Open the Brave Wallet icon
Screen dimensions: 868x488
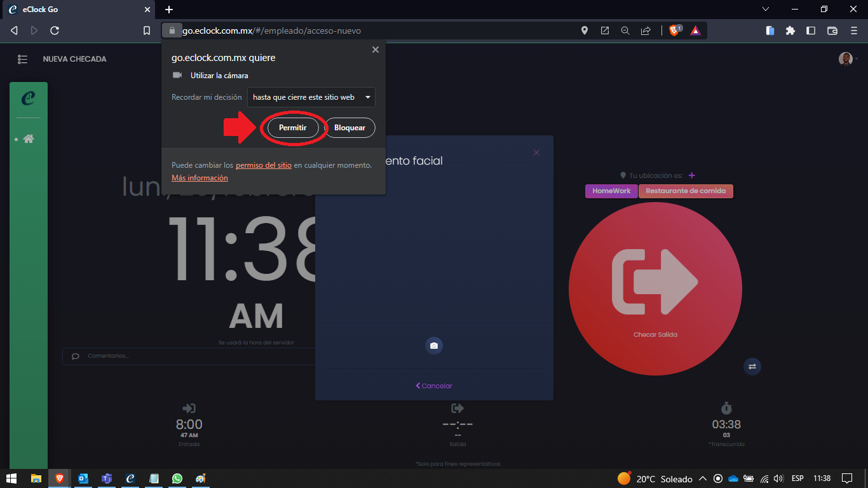(x=832, y=30)
